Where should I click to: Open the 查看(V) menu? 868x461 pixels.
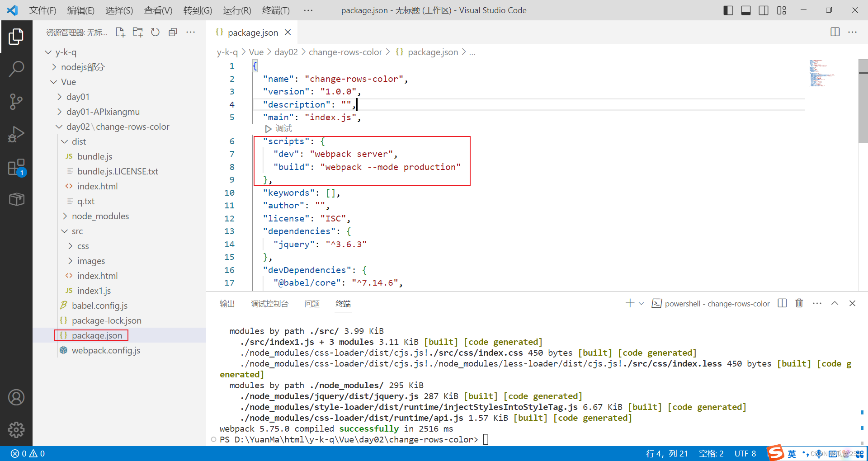click(x=158, y=10)
